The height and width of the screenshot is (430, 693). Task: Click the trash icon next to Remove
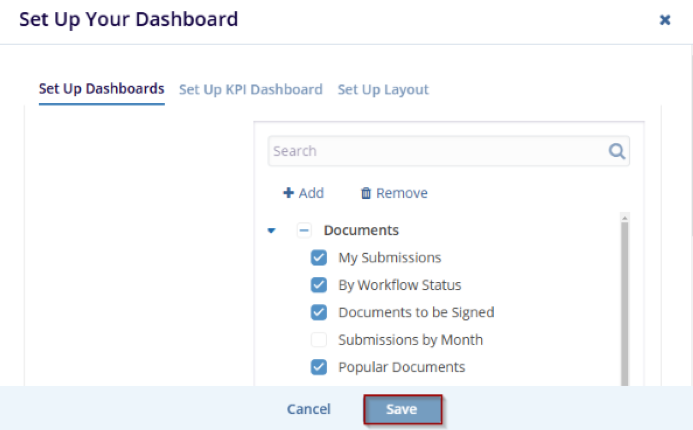366,193
